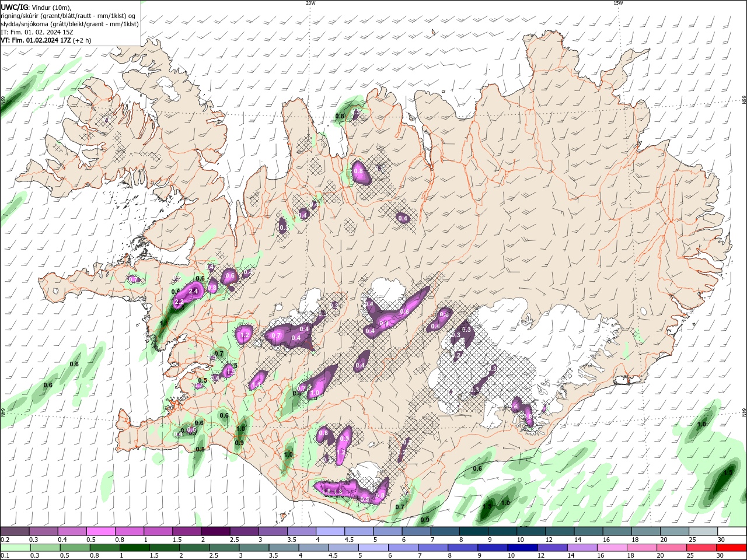Click the violet 3 snow-scale swatch
This screenshot has height=560, width=747.
273,531
